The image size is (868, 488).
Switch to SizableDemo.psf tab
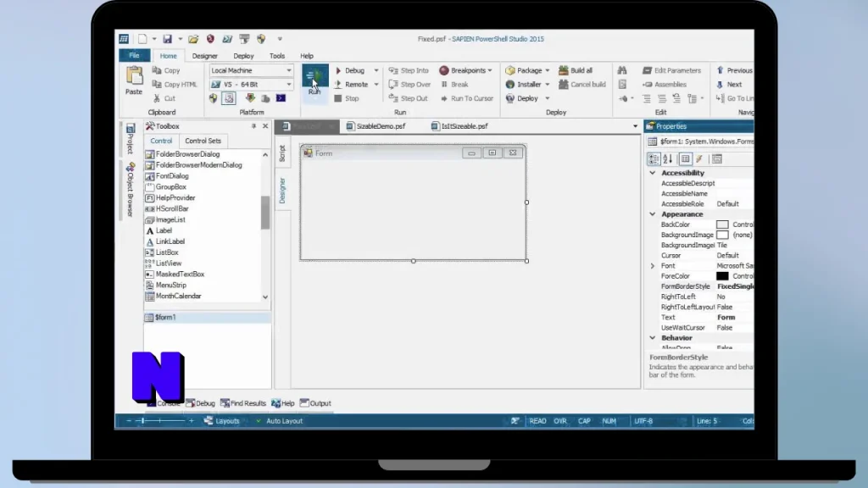[x=376, y=126]
